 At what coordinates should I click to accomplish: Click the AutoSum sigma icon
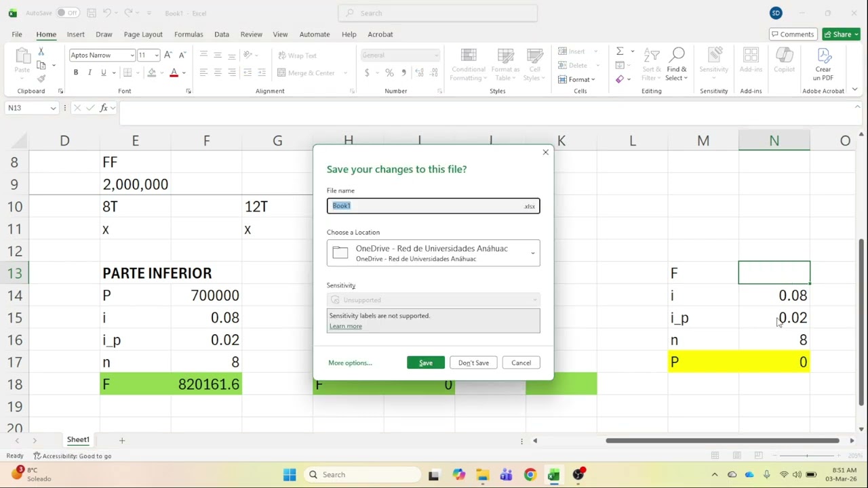click(x=620, y=52)
